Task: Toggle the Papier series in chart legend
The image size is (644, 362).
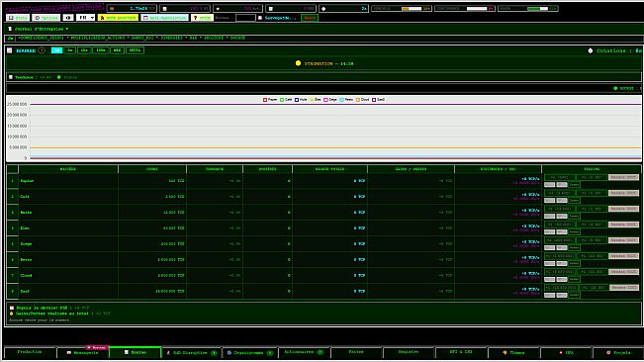Action: [270, 100]
